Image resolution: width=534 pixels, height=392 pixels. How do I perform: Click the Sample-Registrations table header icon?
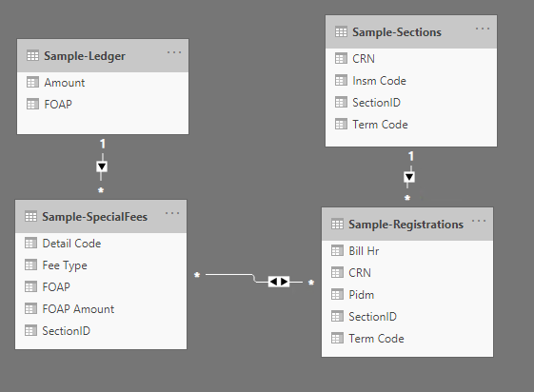pos(337,224)
